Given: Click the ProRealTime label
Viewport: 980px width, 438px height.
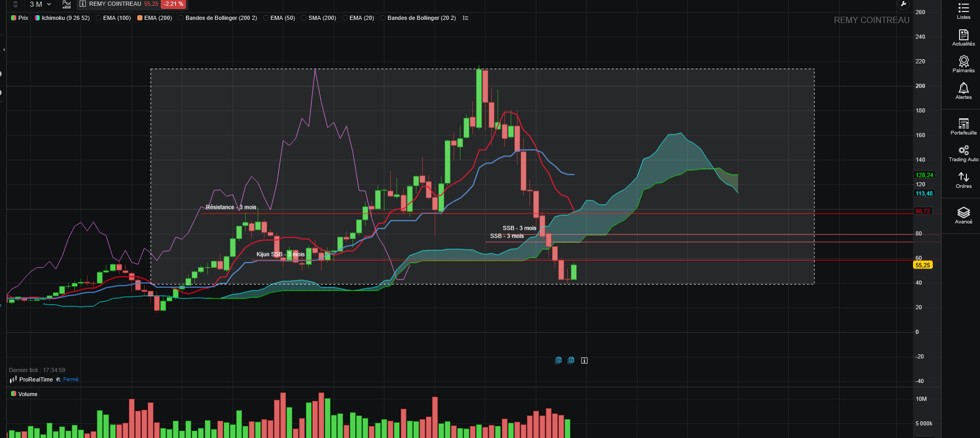Looking at the screenshot, I should [36, 379].
